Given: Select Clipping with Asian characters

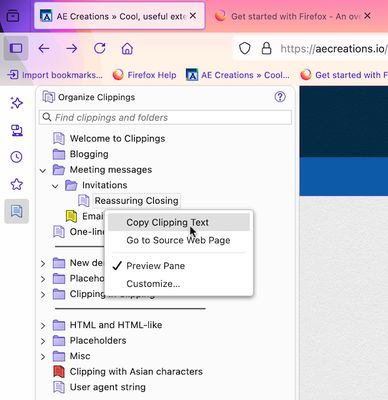Looking at the screenshot, I should [136, 372].
